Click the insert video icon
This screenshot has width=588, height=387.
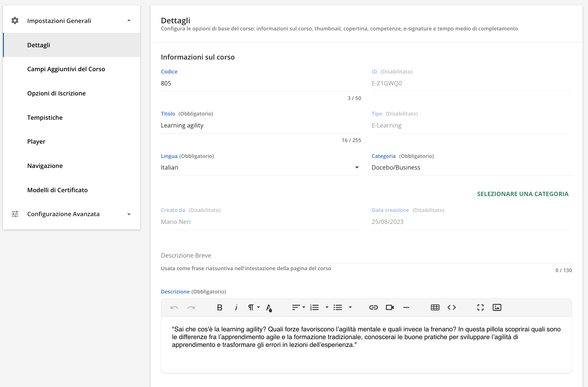click(x=390, y=307)
